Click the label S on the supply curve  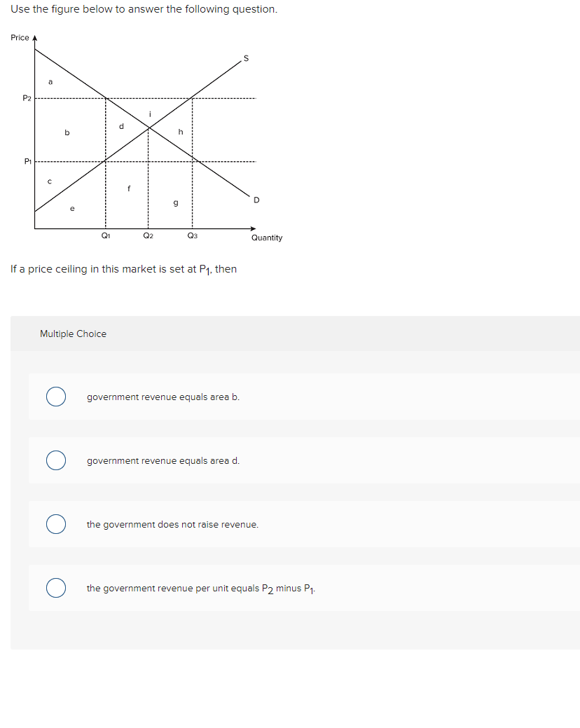[x=246, y=59]
